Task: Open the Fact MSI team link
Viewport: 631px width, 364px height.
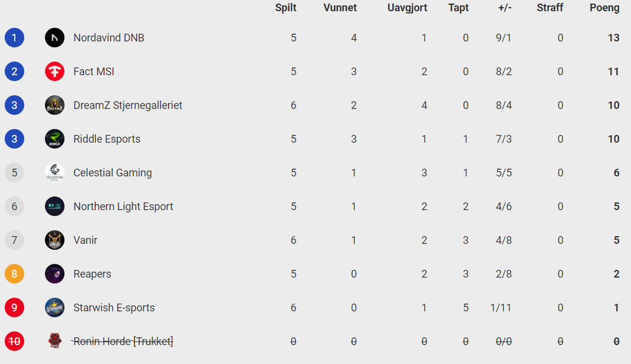Action: click(x=94, y=71)
